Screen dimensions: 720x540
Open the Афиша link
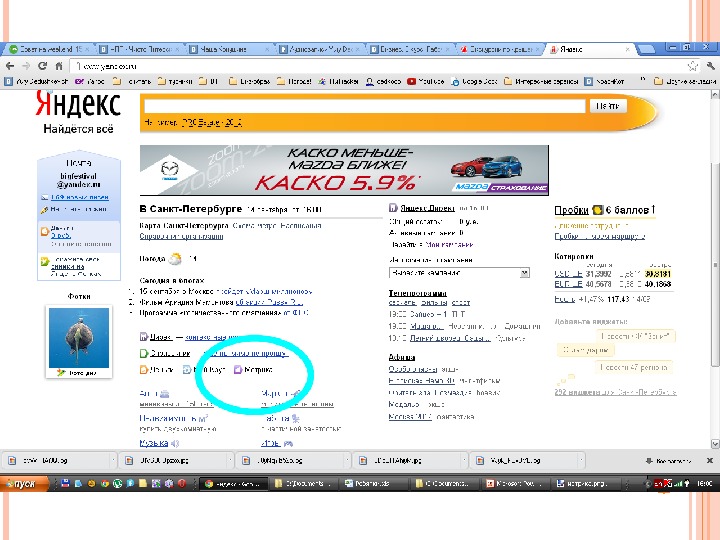[402, 357]
